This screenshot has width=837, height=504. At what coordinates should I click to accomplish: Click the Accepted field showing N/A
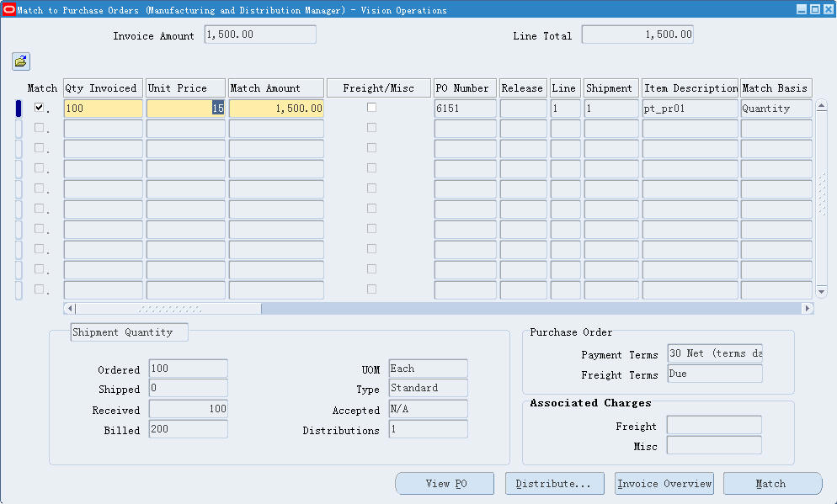[428, 409]
